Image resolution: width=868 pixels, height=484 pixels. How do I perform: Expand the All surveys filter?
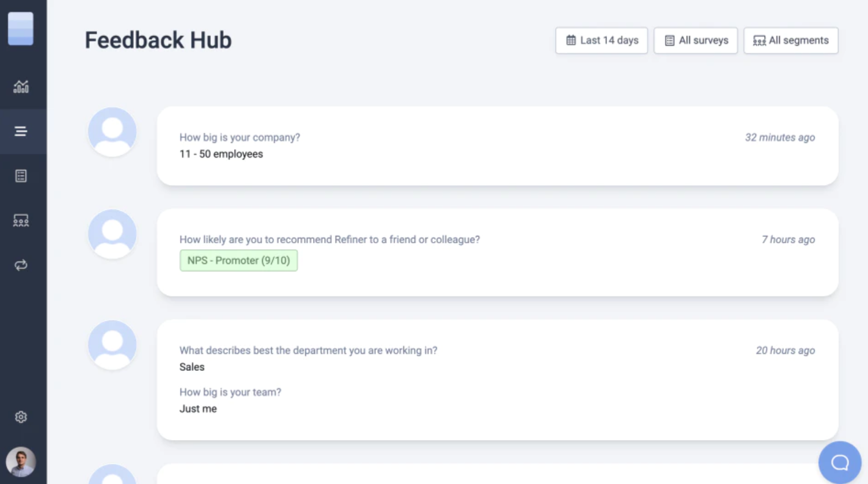[x=696, y=40]
